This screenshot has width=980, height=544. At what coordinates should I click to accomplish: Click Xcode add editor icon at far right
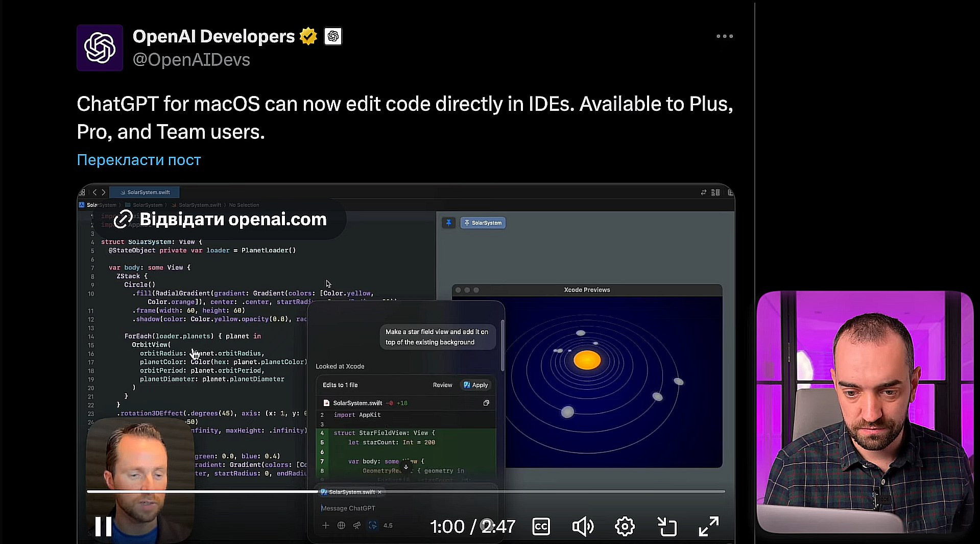(x=731, y=193)
